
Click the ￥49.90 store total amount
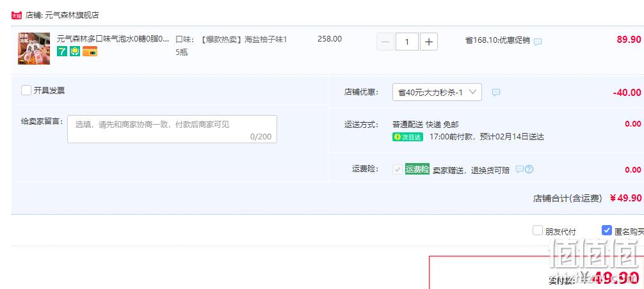(625, 198)
